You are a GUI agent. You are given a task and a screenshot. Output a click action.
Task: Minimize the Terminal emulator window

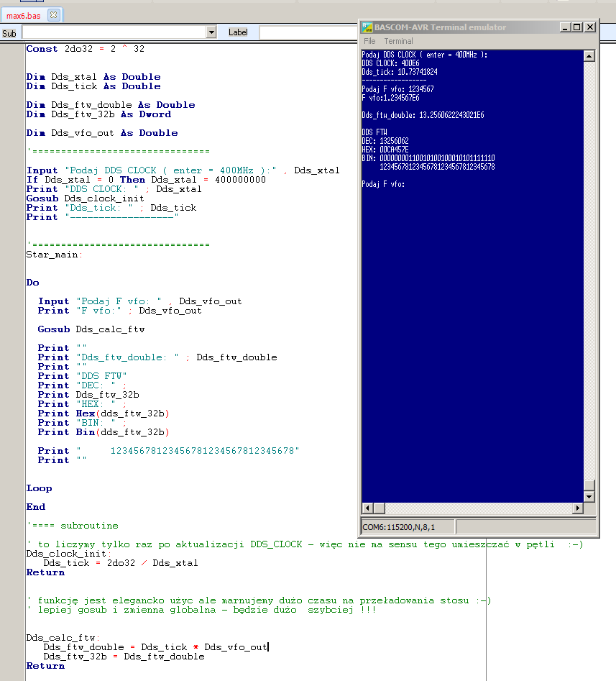point(565,27)
